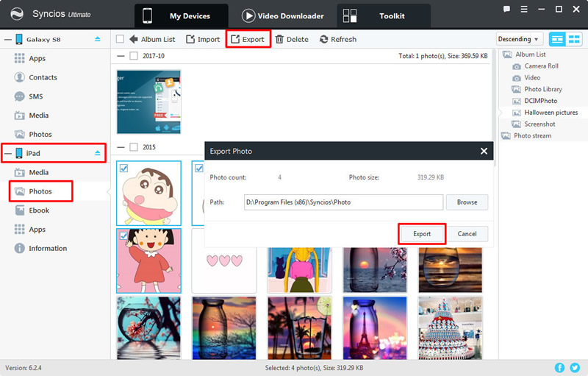Click Delete in the toolbar
Image resolution: width=588 pixels, height=376 pixels.
click(292, 39)
